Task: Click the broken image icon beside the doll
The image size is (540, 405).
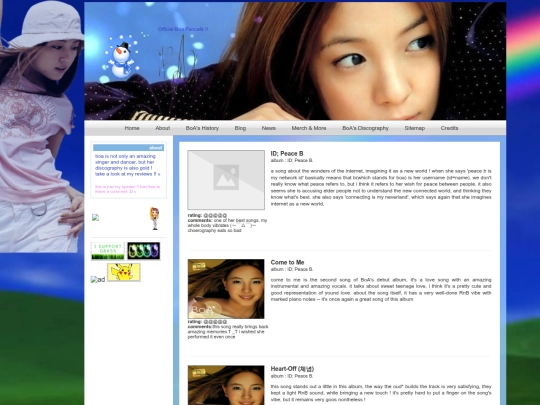Action: (x=95, y=217)
